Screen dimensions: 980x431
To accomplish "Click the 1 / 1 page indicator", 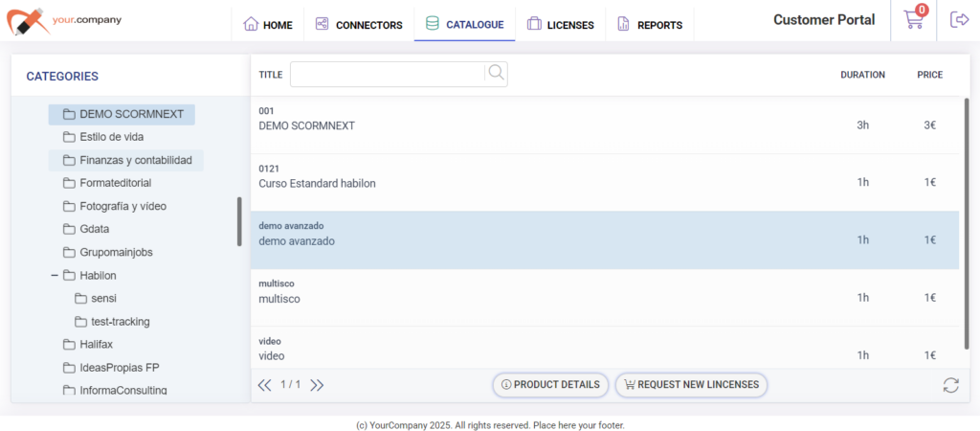I will [x=291, y=385].
